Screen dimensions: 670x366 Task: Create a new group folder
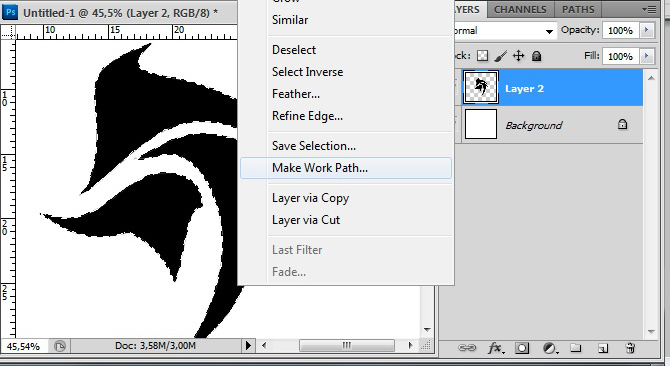click(x=576, y=348)
